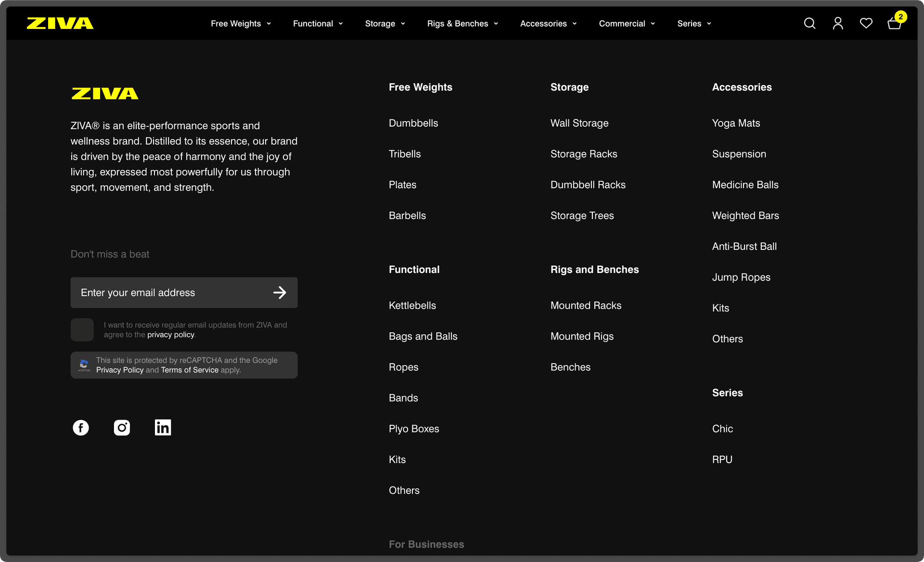The height and width of the screenshot is (562, 924).
Task: Open reCAPTCHA Terms of Service link
Action: click(x=190, y=370)
